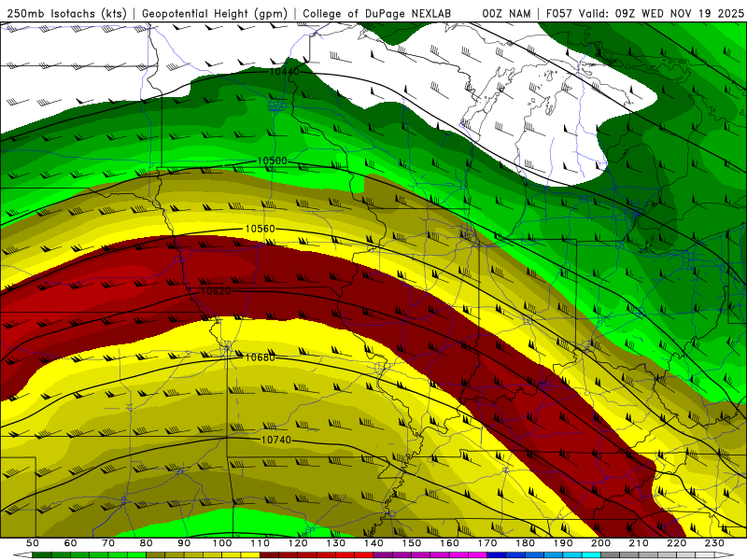Click the 140 value on the color scale
This screenshot has width=747, height=560.
click(x=373, y=543)
